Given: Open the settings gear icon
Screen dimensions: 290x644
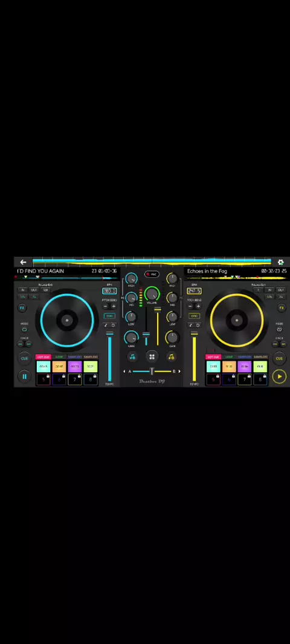Looking at the screenshot, I should (x=280, y=262).
